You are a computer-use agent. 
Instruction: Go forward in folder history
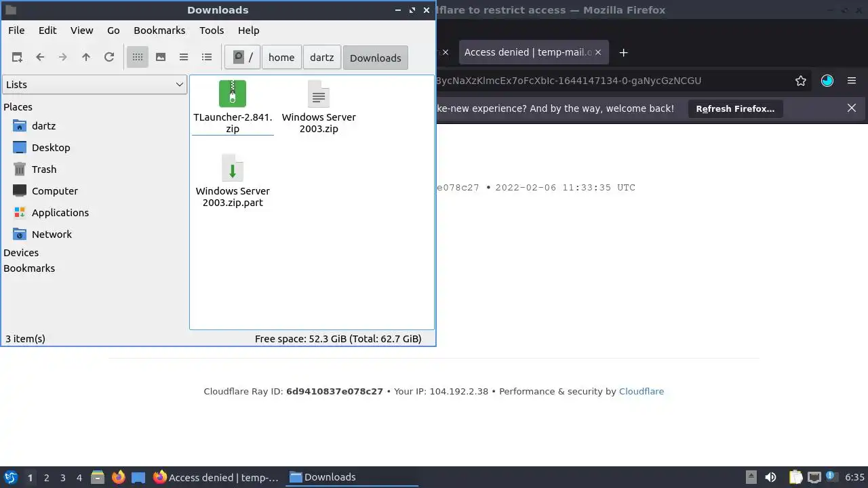pos(63,58)
